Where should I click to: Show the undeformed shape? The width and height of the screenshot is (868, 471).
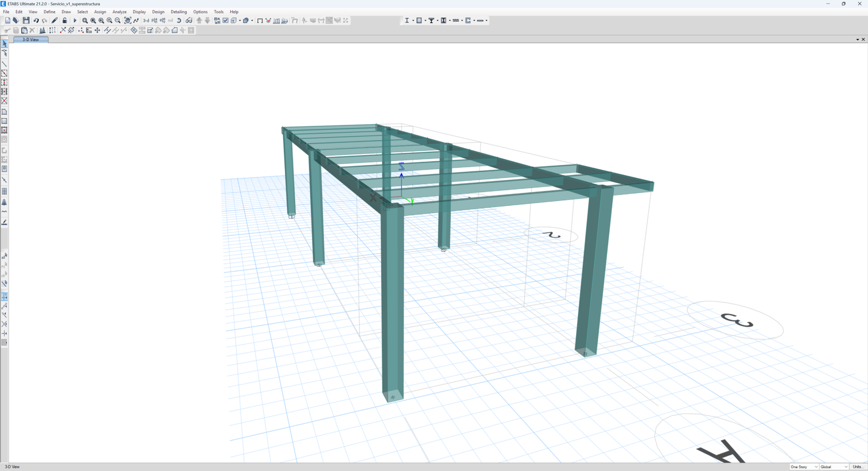pos(260,21)
